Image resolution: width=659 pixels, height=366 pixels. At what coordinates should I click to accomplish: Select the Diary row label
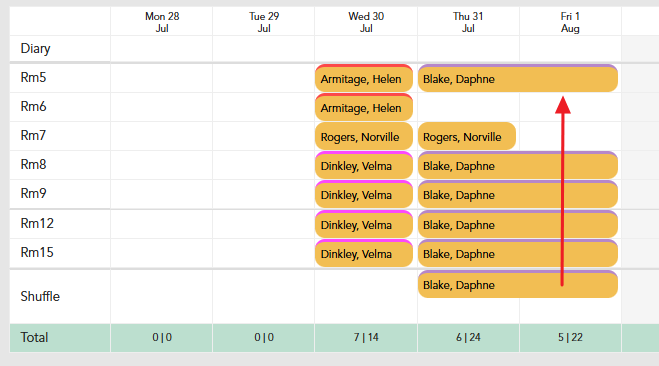click(x=35, y=48)
